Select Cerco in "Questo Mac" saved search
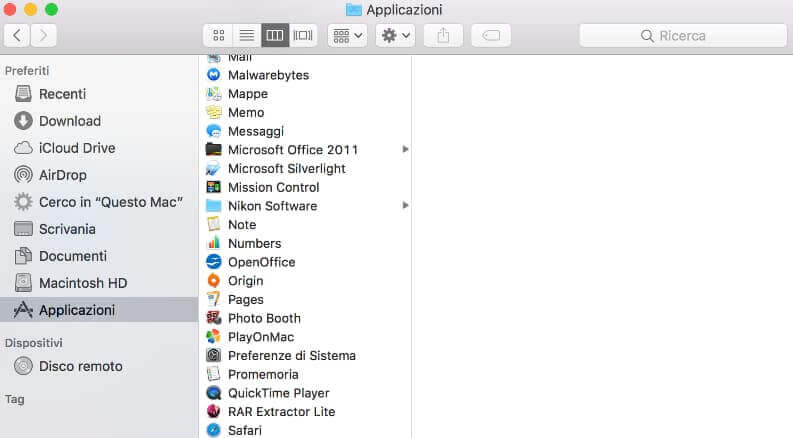 coord(99,202)
